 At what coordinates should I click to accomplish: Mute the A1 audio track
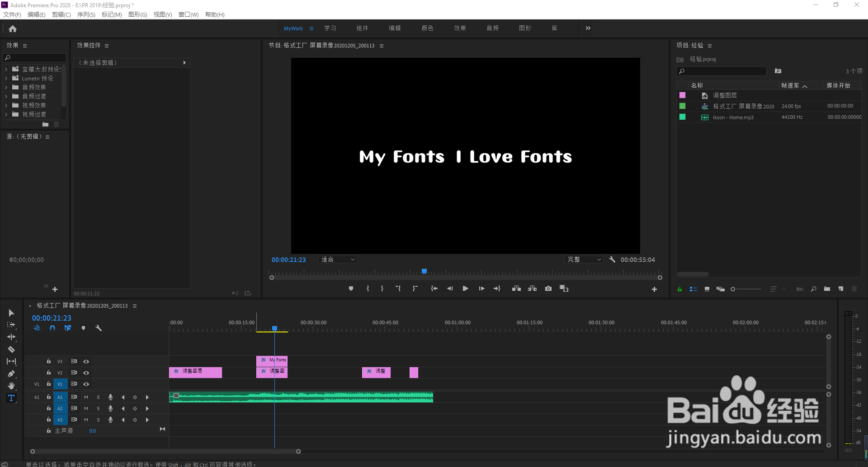click(86, 397)
